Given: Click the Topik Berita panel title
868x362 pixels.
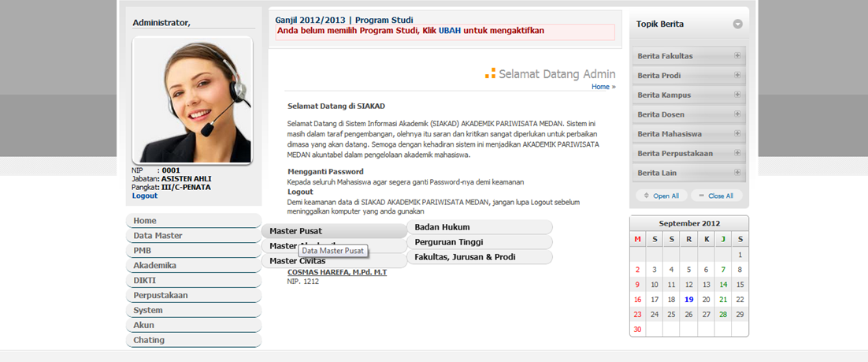Looking at the screenshot, I should point(660,24).
